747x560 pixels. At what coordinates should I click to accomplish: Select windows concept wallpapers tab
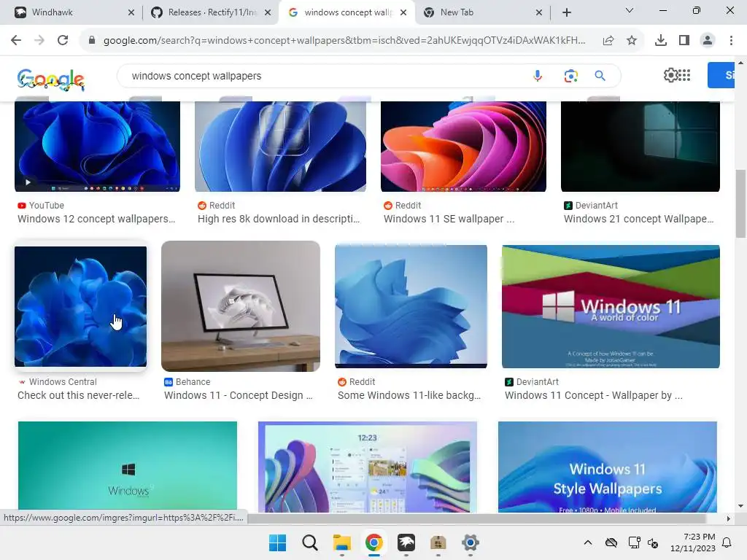pyautogui.click(x=348, y=12)
